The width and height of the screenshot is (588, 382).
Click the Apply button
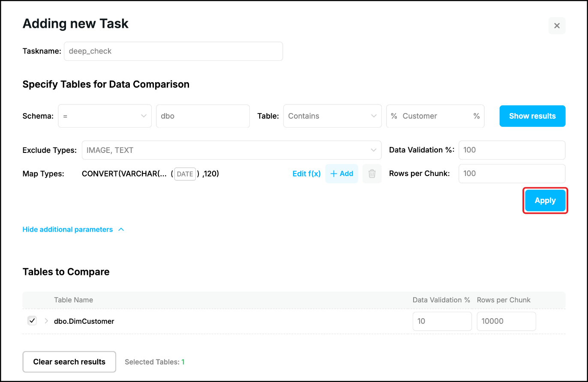545,200
